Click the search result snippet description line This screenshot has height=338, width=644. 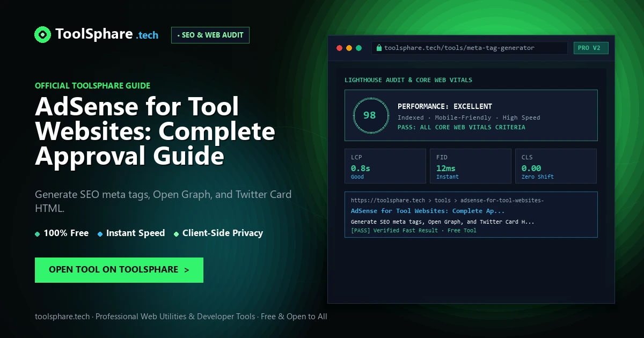(443, 222)
